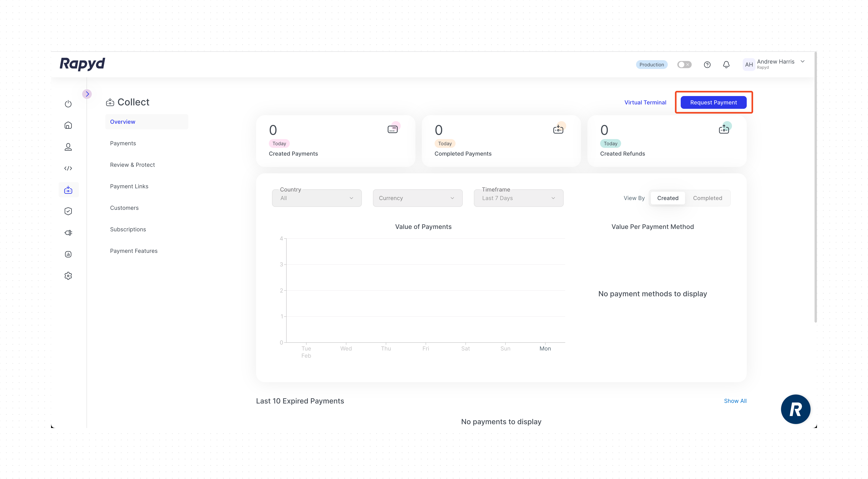This screenshot has width=868, height=479.
Task: Open the Country dropdown
Action: click(x=316, y=198)
